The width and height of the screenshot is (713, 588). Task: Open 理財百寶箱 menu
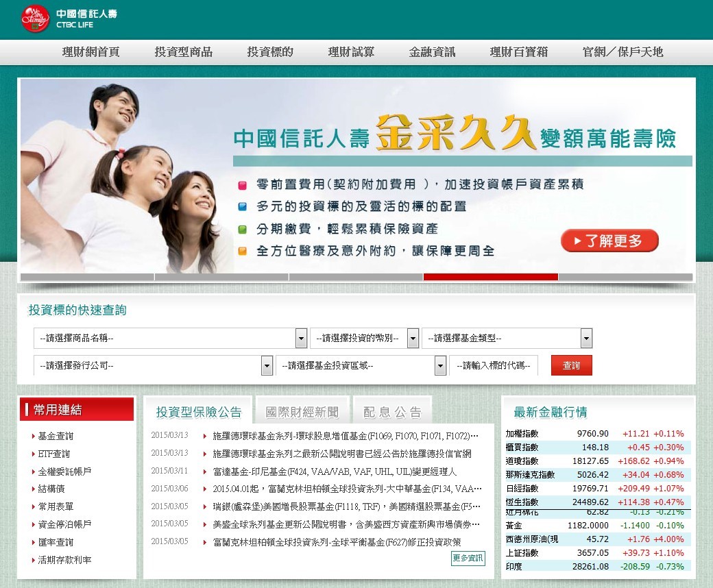tap(519, 52)
